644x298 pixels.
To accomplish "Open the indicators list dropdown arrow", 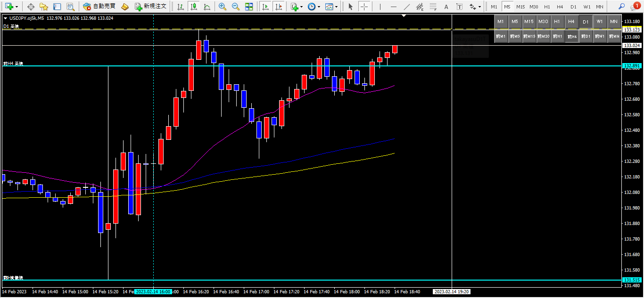I will point(302,7).
